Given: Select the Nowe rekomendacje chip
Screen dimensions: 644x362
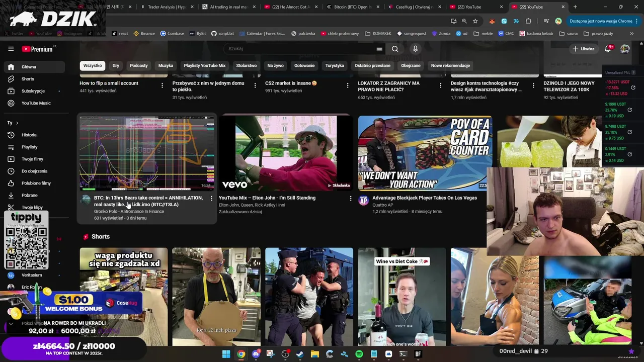Looking at the screenshot, I should [x=450, y=65].
